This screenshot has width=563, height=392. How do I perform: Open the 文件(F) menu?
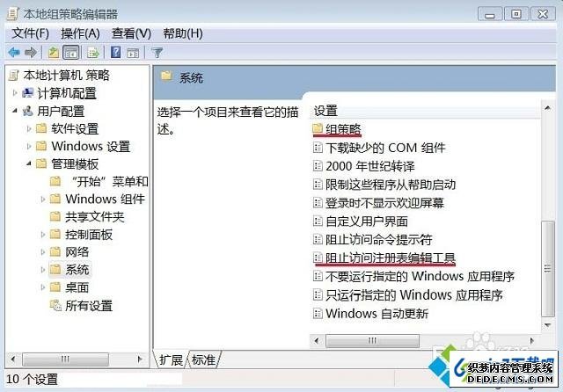tap(31, 33)
